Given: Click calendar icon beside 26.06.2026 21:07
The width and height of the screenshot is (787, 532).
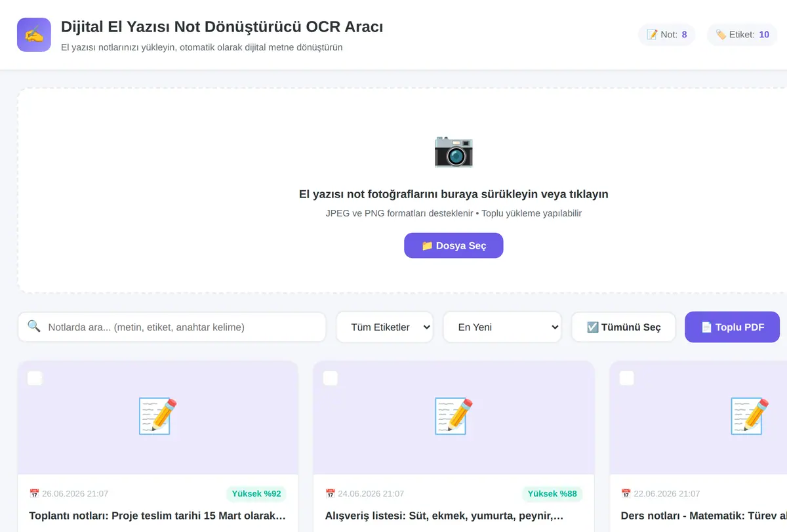Looking at the screenshot, I should (x=34, y=493).
